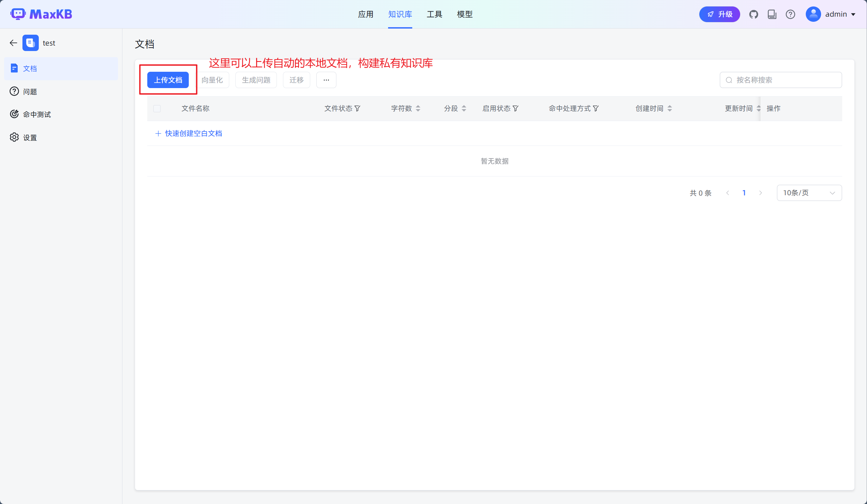Open 命中测试 in the sidebar

36,115
